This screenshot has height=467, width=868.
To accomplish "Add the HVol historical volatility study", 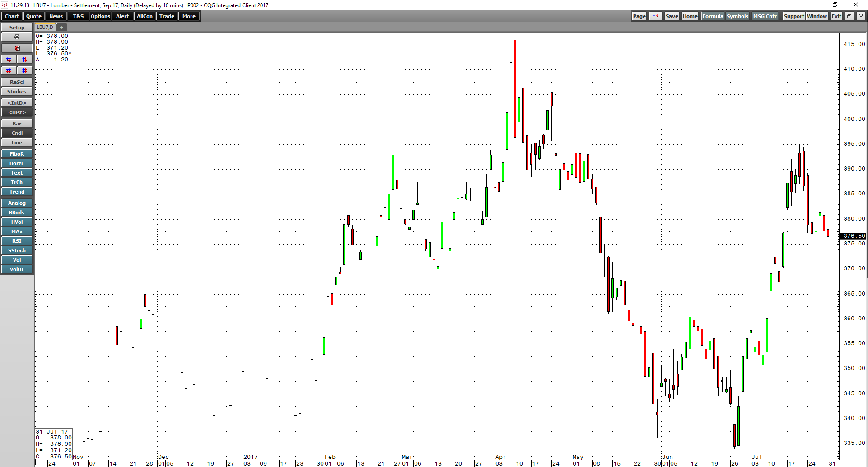I will [17, 222].
